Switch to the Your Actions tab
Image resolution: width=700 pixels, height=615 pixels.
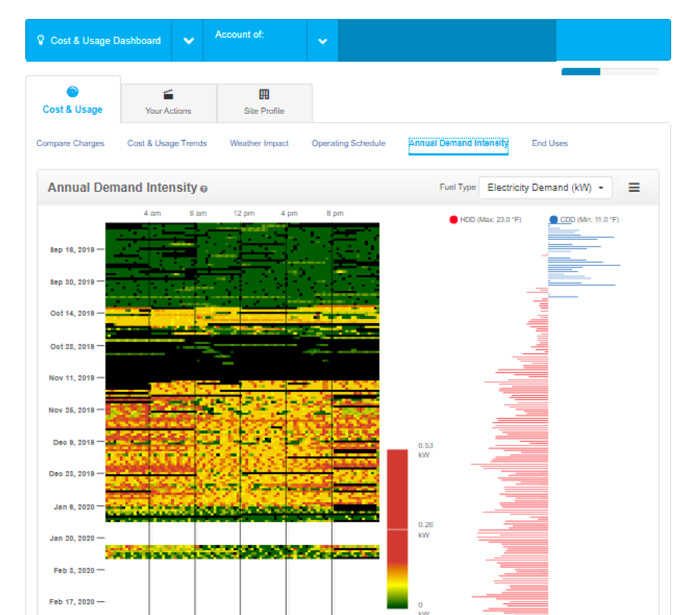coord(168,103)
